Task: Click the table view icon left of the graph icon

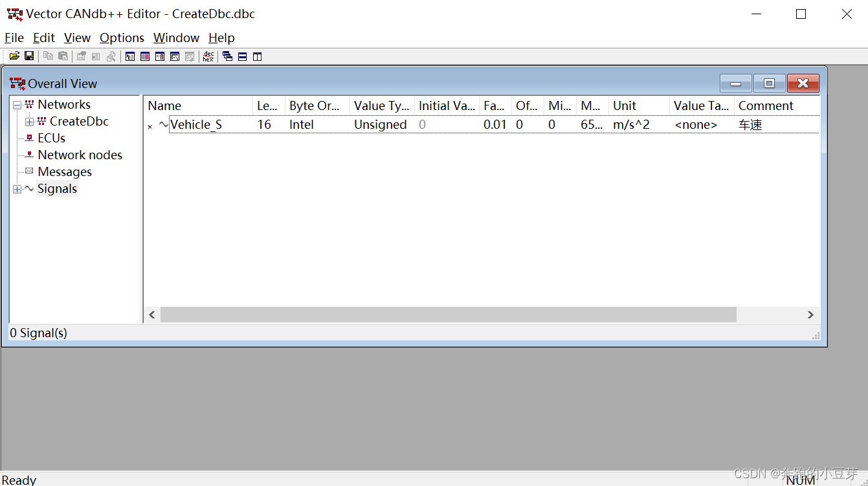Action: (160, 56)
